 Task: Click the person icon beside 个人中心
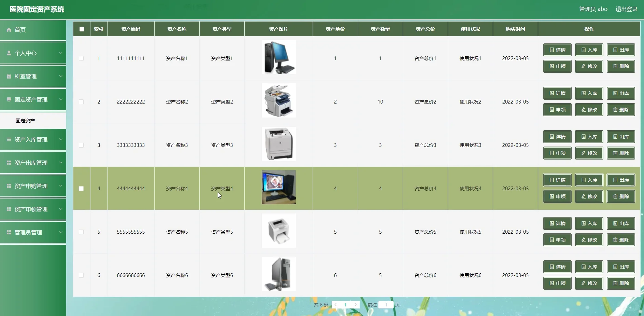9,53
